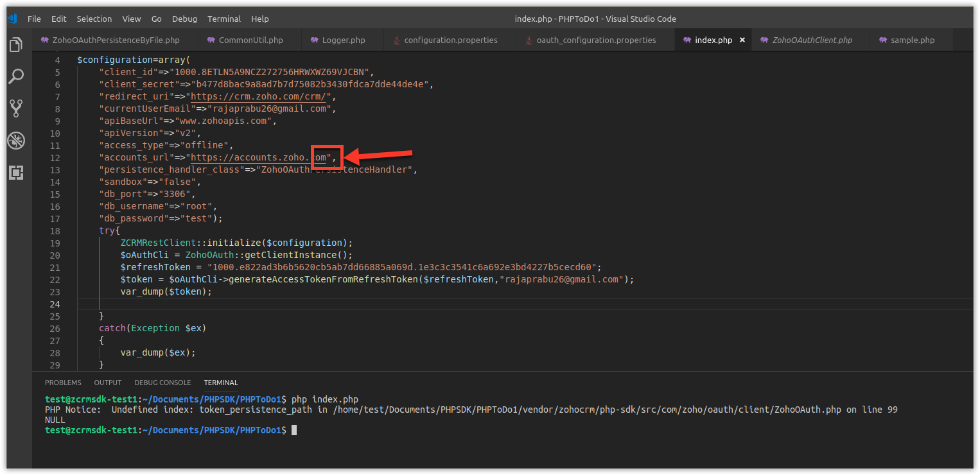Show the OUTPUT panel tab
Screen dimensions: 980x475
click(x=108, y=383)
